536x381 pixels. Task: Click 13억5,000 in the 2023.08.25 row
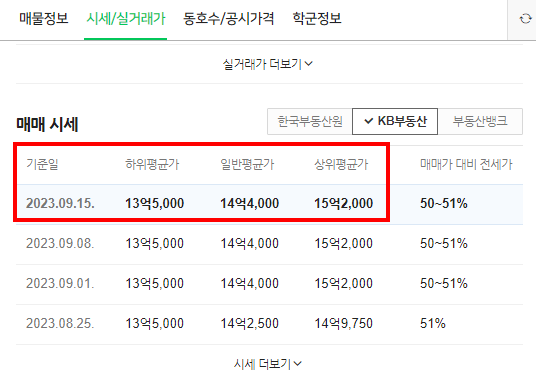[155, 323]
